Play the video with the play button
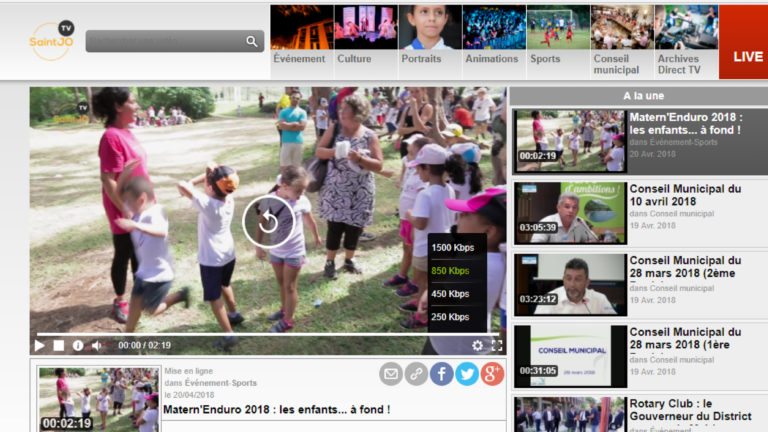Screen dimensions: 768x432 [x=39, y=346]
